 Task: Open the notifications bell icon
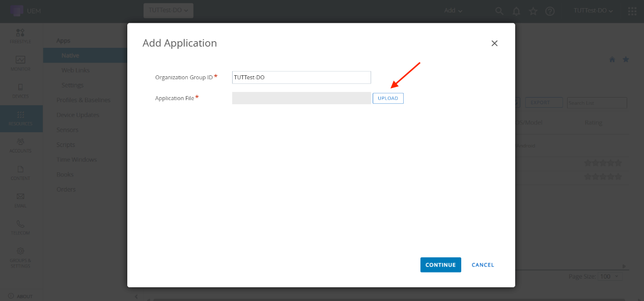[516, 11]
